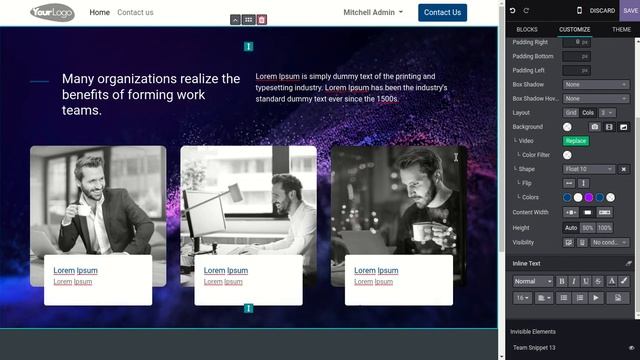Choose background image camera icon
The width and height of the screenshot is (640, 360).
[x=595, y=127]
